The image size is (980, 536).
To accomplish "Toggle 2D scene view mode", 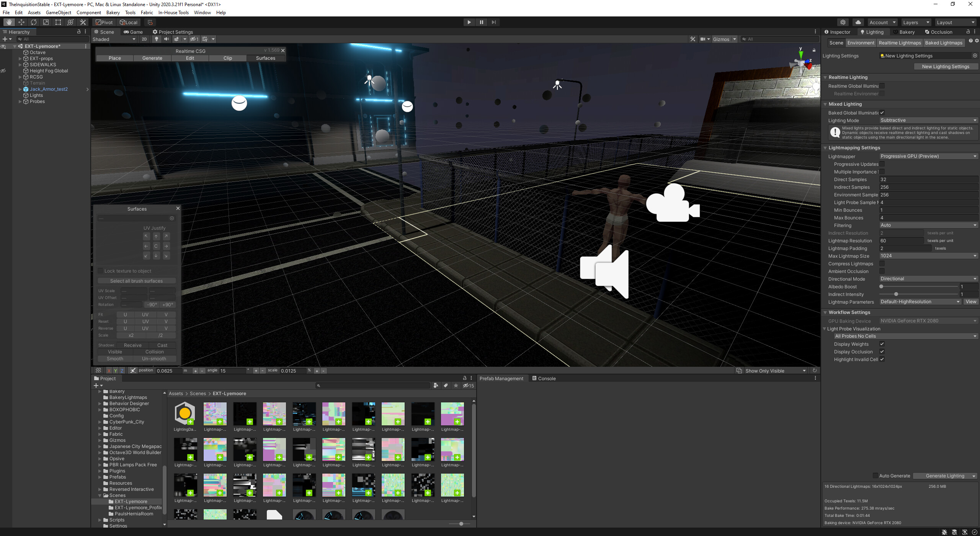I will click(144, 39).
